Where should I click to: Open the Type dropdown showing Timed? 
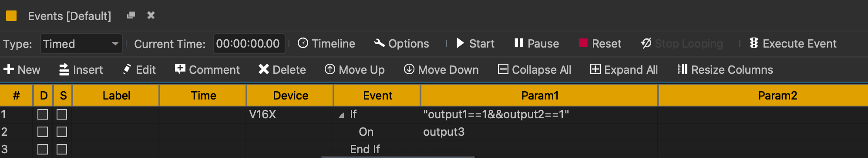pyautogui.click(x=81, y=44)
